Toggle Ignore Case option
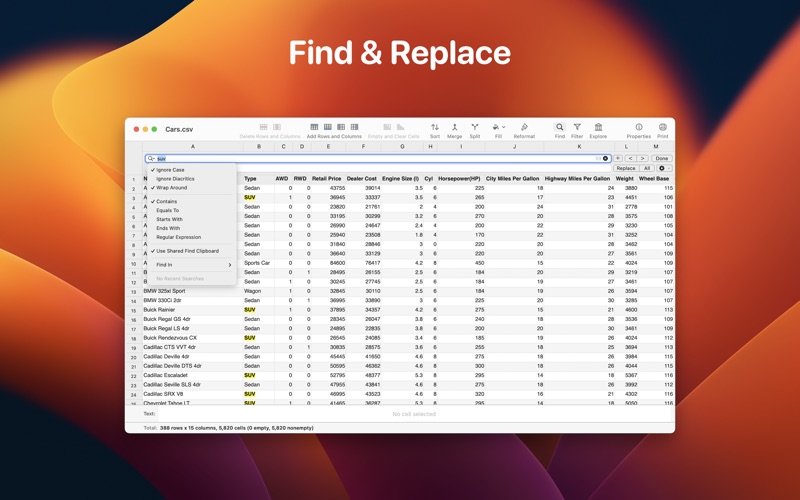 tap(192, 170)
